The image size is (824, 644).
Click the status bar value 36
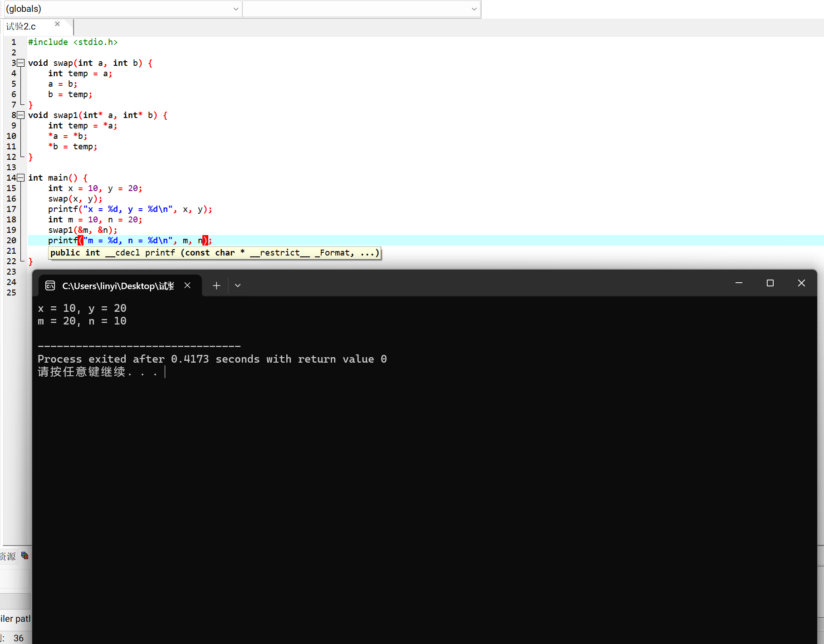tap(19, 638)
